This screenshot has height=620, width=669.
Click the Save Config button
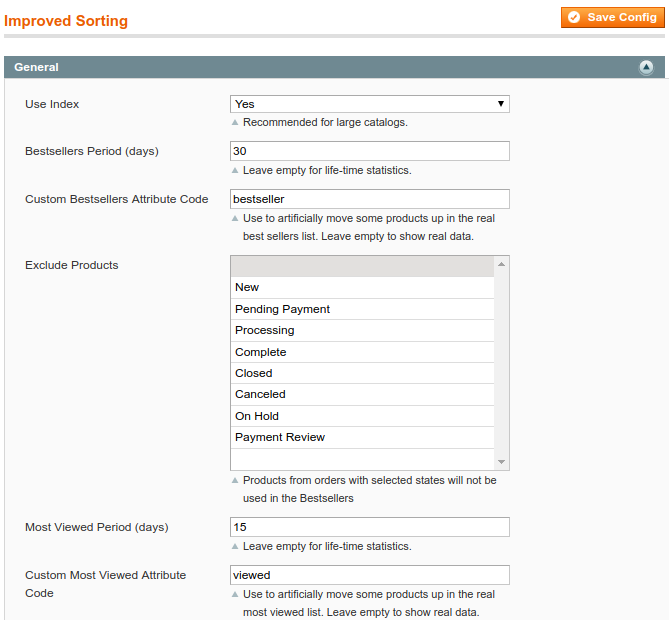click(x=612, y=17)
